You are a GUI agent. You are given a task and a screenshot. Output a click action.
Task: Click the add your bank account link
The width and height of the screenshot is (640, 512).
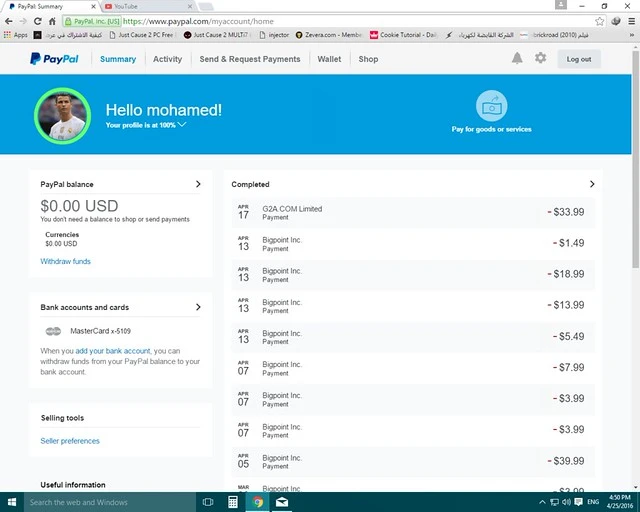[x=113, y=351]
